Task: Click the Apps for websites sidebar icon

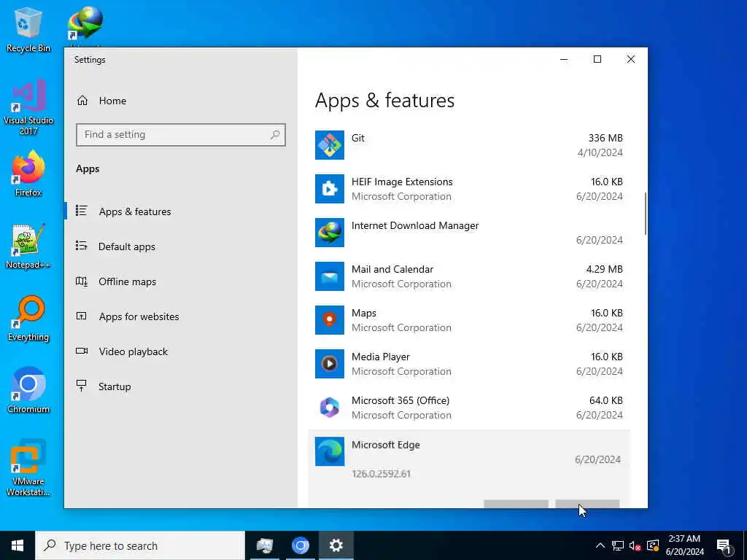Action: click(x=82, y=316)
